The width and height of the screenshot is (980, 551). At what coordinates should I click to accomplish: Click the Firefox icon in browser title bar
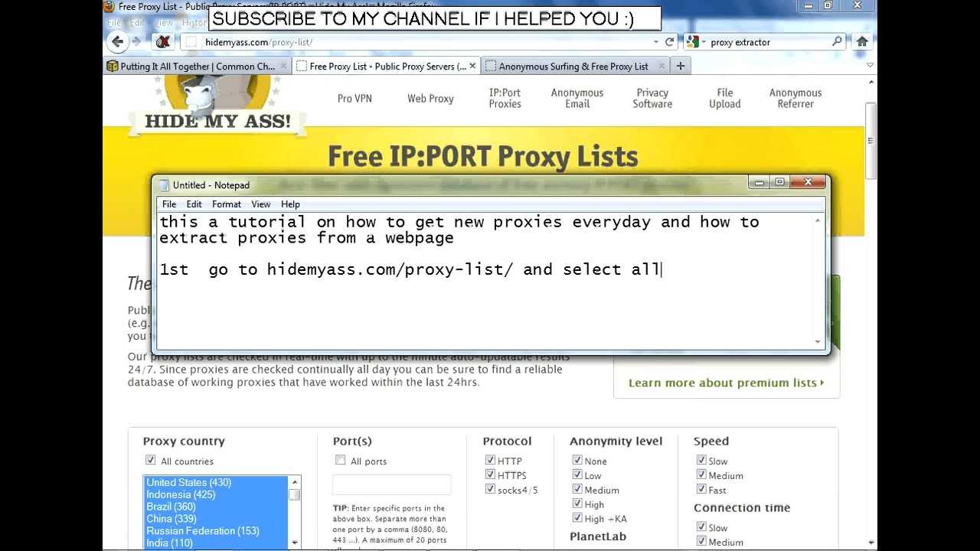pos(109,7)
